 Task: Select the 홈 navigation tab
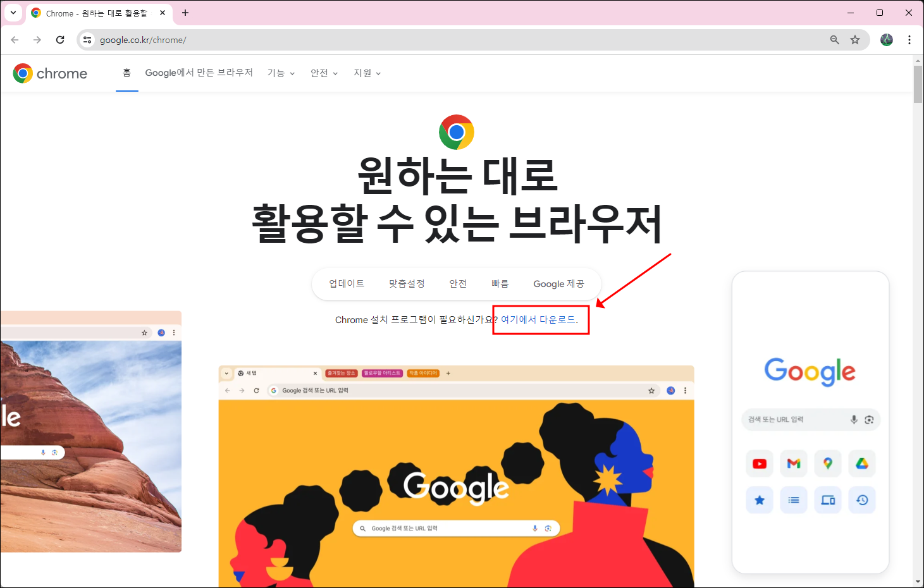(126, 73)
